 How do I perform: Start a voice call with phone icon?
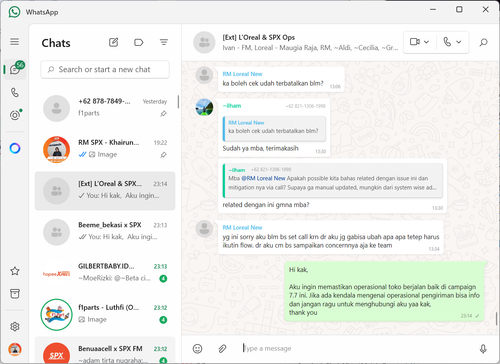pyautogui.click(x=447, y=42)
